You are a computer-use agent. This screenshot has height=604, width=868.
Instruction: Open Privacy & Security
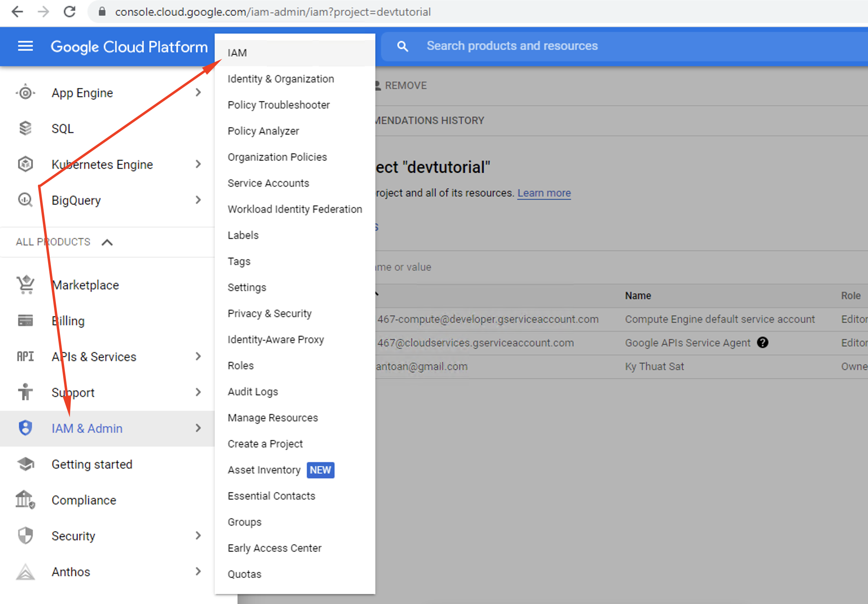[x=295, y=313]
